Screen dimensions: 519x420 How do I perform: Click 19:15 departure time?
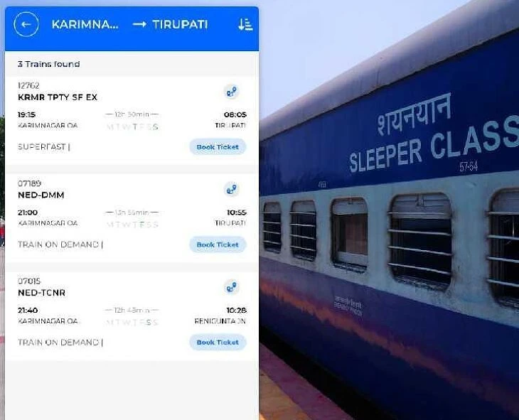pos(26,114)
